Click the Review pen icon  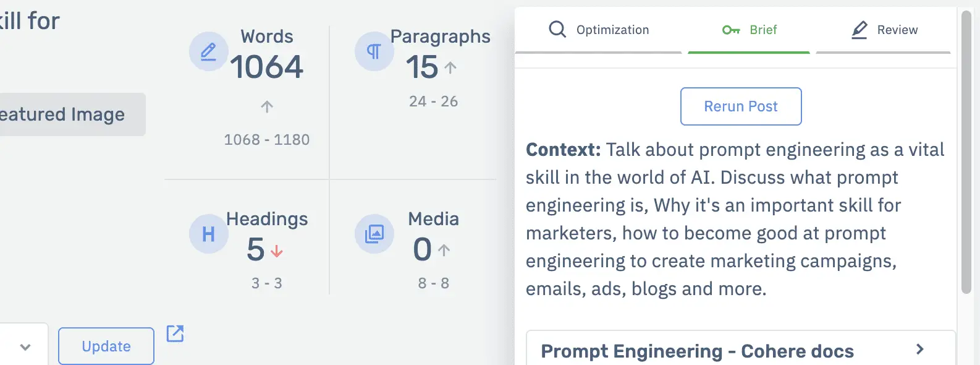click(x=860, y=30)
